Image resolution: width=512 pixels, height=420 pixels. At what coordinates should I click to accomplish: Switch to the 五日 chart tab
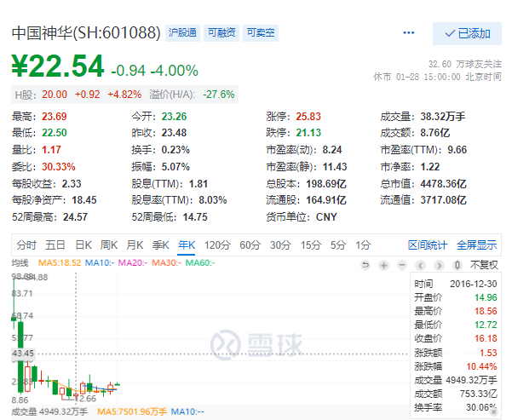click(x=55, y=245)
